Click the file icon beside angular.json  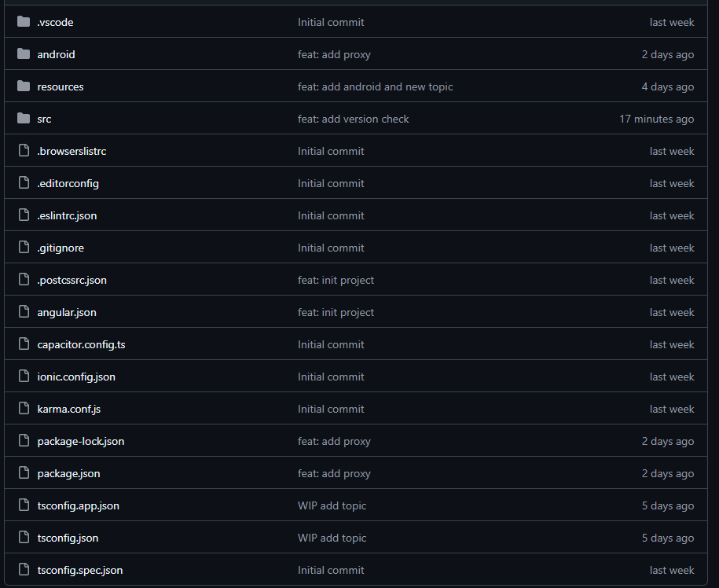(24, 311)
